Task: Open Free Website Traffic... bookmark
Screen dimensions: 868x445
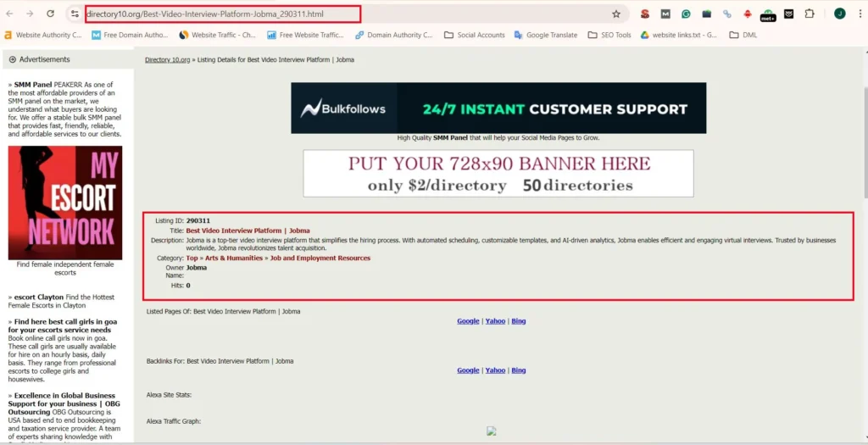Action: 305,35
